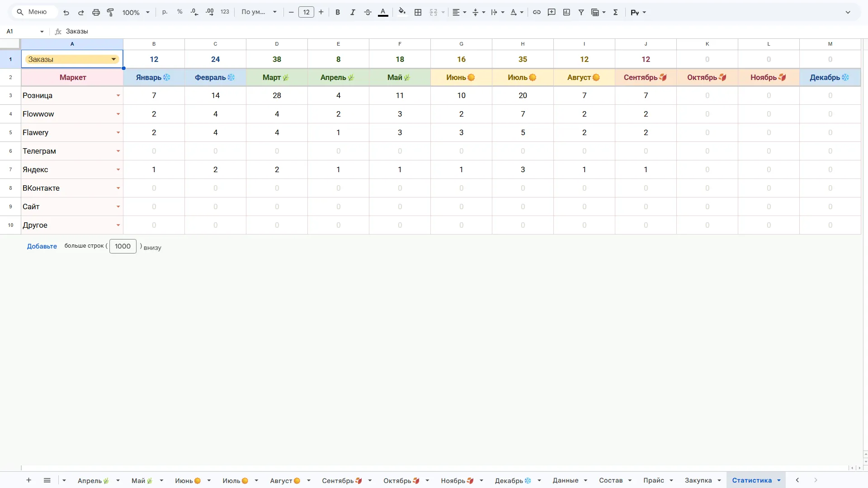The image size is (868, 488).
Task: Search menus via Меню box
Action: tap(34, 12)
